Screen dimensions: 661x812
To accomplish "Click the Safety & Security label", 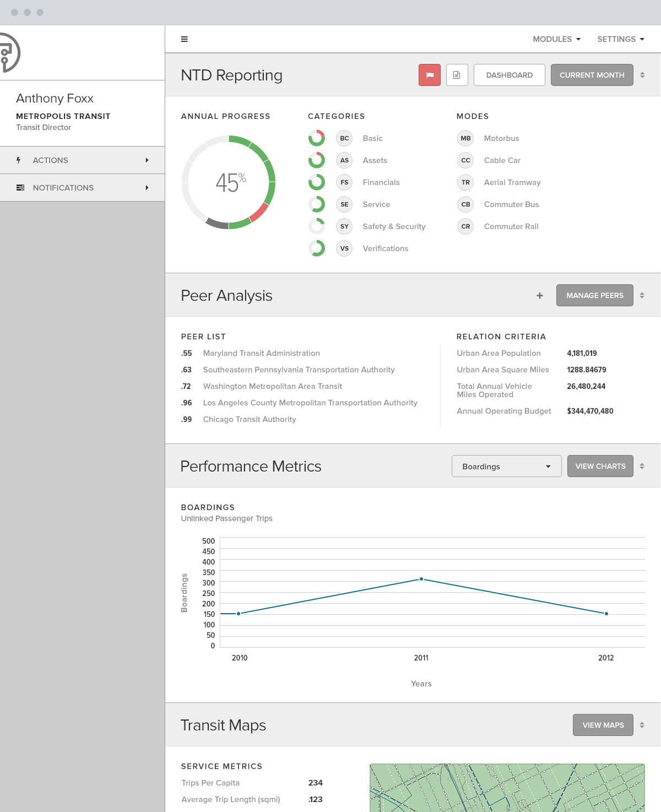I will click(394, 226).
